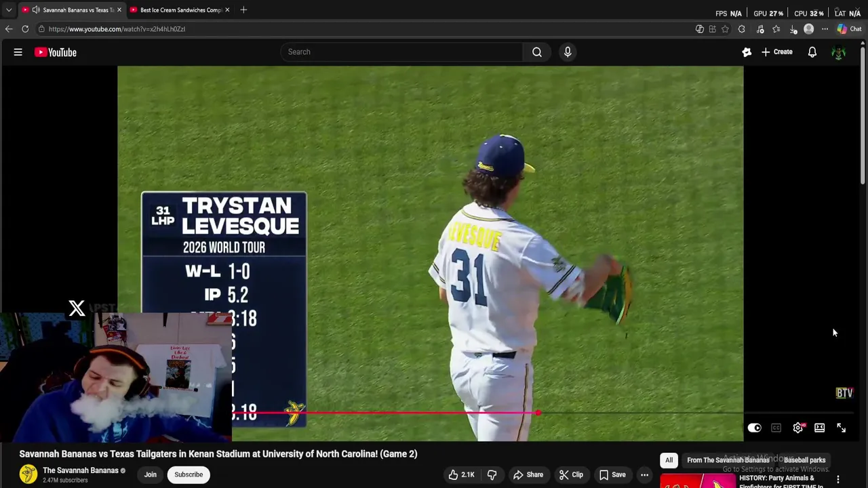This screenshot has height=488, width=868.
Task: Open Copilot Chat in the browser
Action: coord(849,29)
